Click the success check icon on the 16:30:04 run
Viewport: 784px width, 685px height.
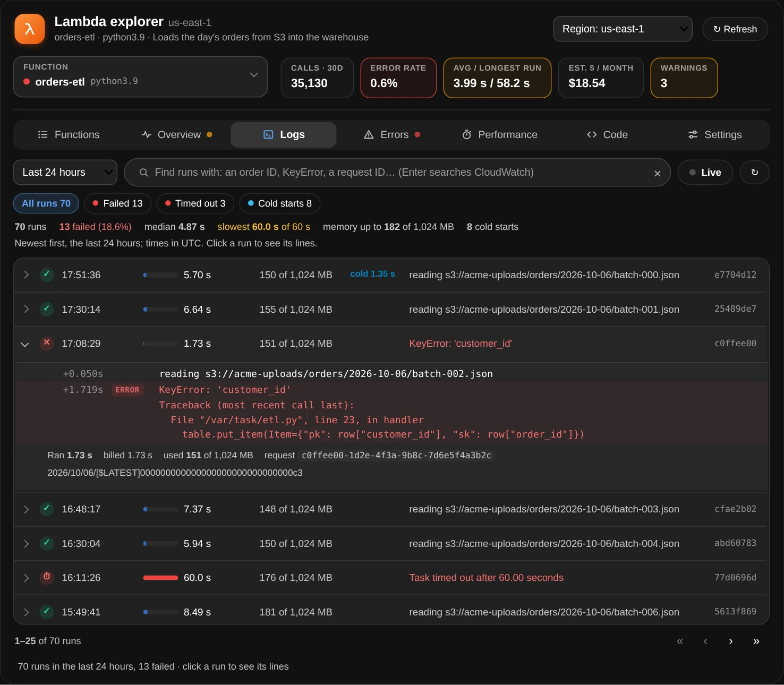click(x=47, y=543)
